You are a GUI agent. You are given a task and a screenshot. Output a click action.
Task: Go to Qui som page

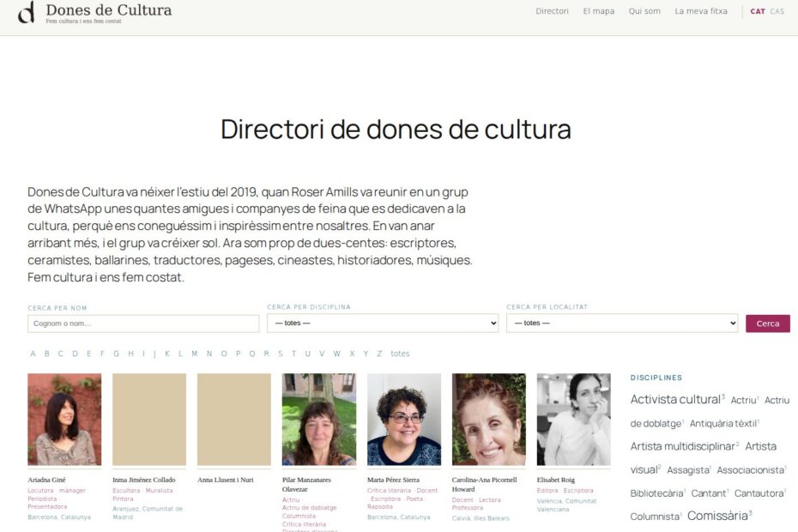pyautogui.click(x=644, y=11)
